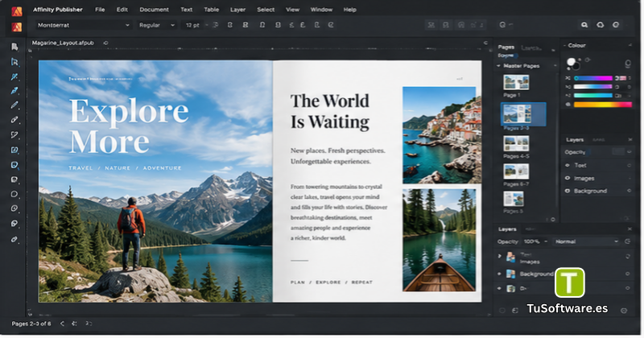The width and height of the screenshot is (644, 338).
Task: Select the Pages 4-5 thumbnail
Action: (x=516, y=144)
